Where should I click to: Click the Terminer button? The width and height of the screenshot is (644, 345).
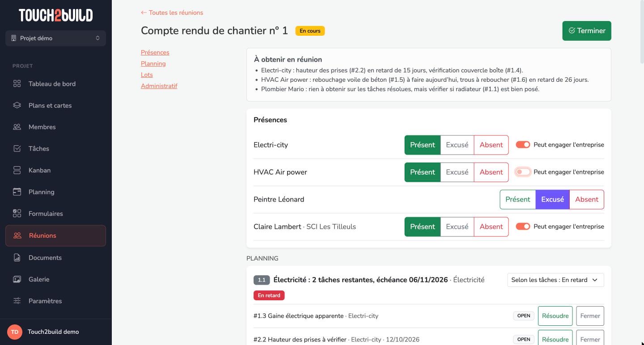587,31
